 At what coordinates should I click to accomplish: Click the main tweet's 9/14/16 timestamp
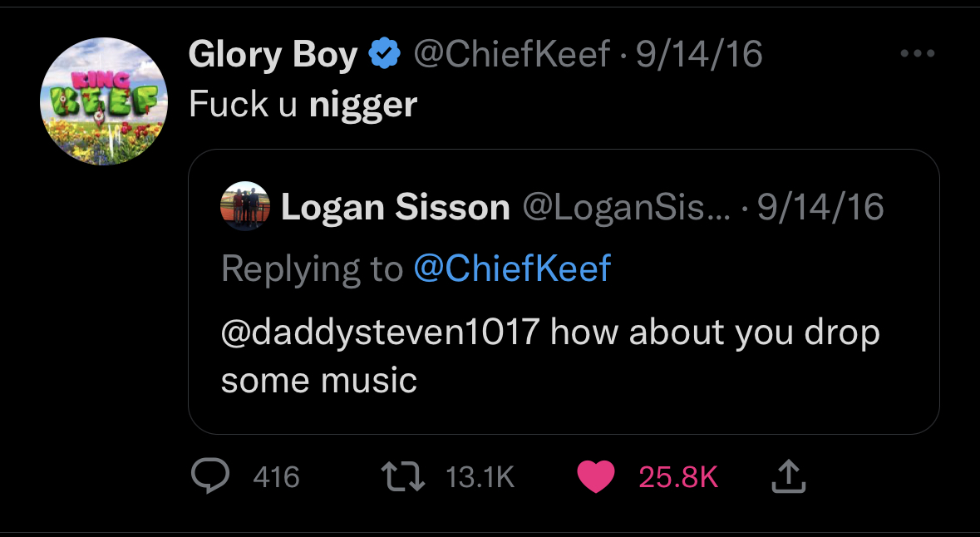[699, 54]
